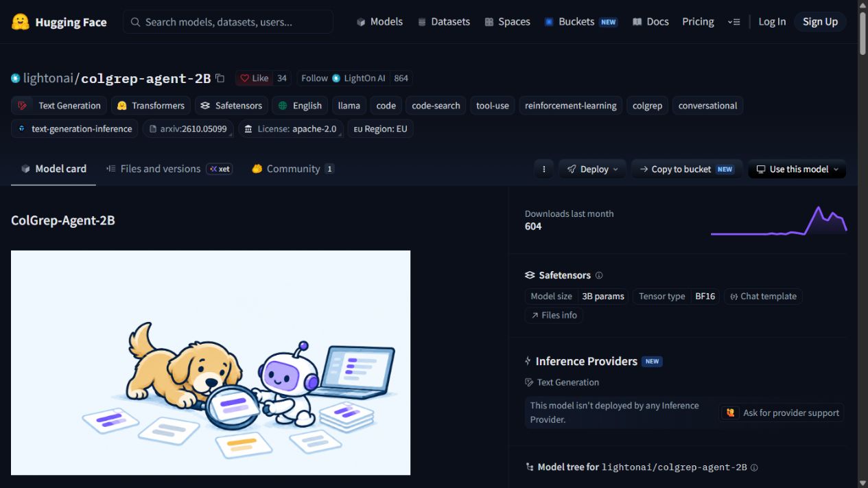
Task: Click the downloads last month chart
Action: [779, 221]
